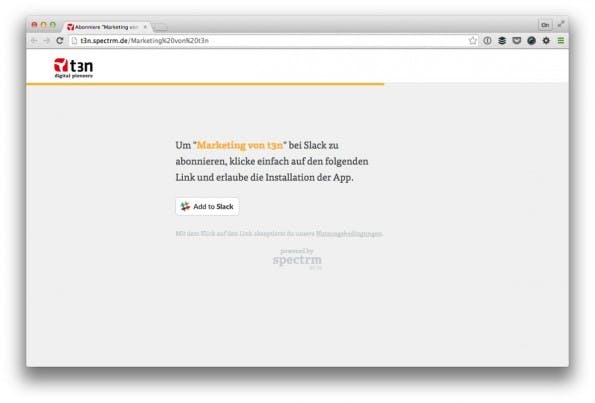Open the circled info extension icon
Screen dimensions: 595x403
coord(487,41)
